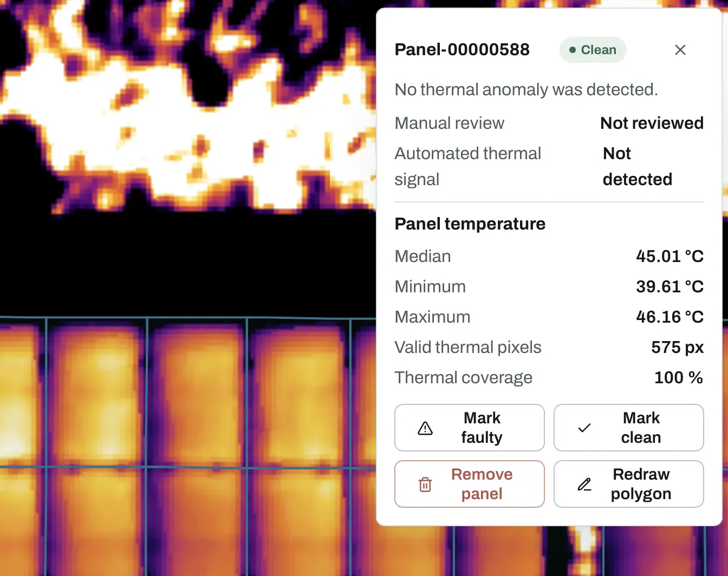Image resolution: width=728 pixels, height=576 pixels.
Task: Click the Thermal coverage label
Action: 464,377
